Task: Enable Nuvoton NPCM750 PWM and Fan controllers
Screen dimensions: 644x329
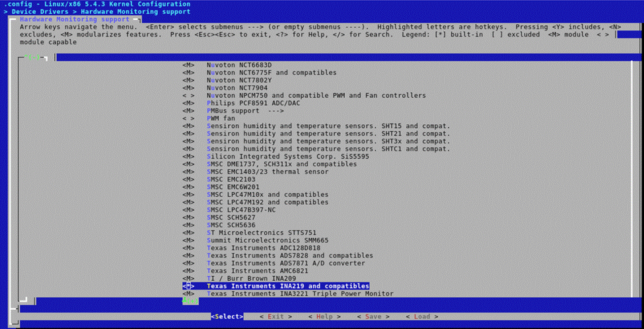Action: [188, 95]
